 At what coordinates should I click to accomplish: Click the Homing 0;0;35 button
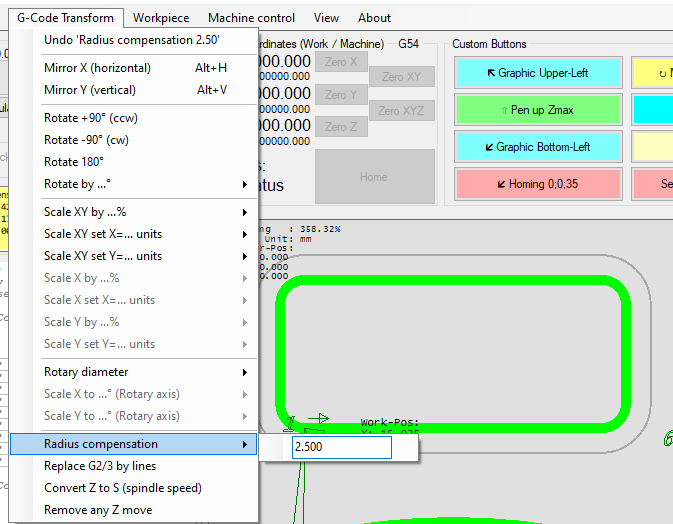538,184
